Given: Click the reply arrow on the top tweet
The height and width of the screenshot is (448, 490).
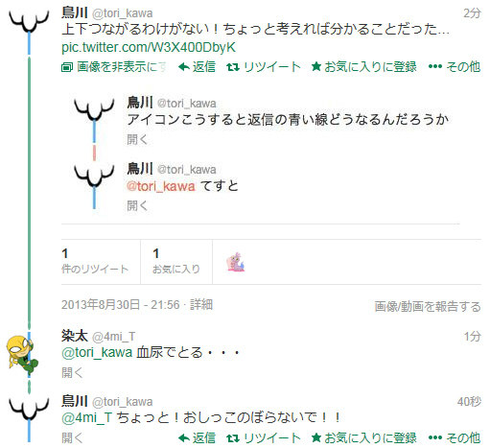Looking at the screenshot, I should (197, 67).
